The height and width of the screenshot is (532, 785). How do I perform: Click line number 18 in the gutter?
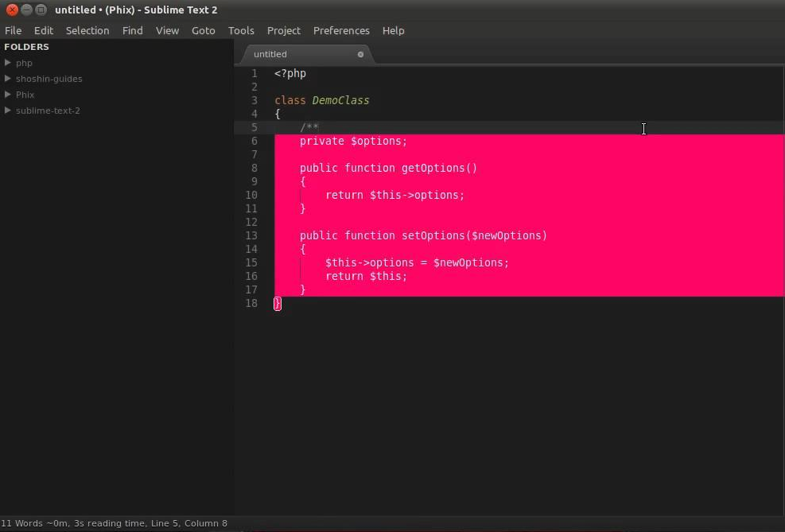[251, 303]
